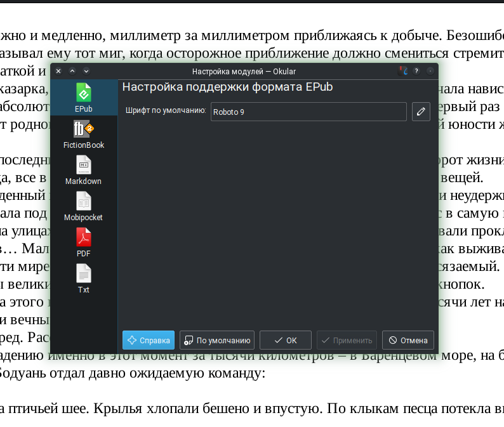
Task: Click the KDE application icon in titlebar
Action: coord(402,71)
